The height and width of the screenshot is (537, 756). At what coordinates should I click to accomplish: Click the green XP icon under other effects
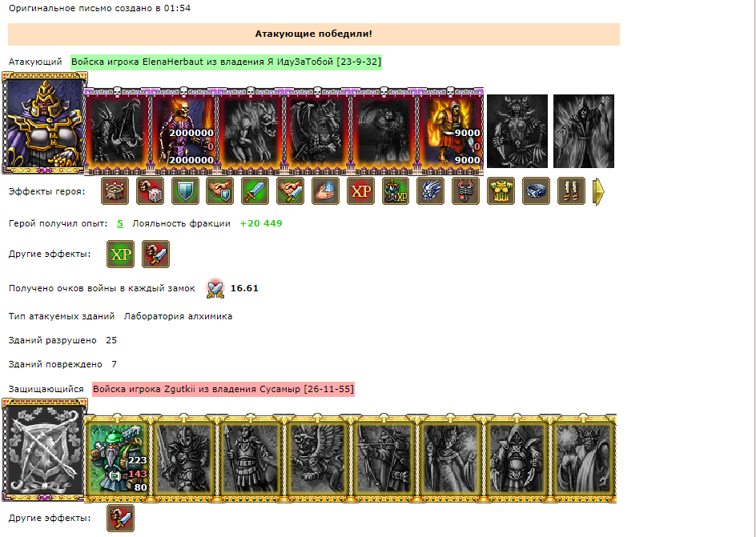pyautogui.click(x=121, y=254)
